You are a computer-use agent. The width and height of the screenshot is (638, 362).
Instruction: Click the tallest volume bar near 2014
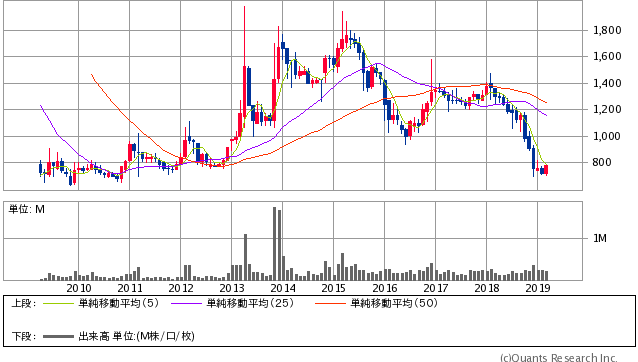pyautogui.click(x=275, y=244)
